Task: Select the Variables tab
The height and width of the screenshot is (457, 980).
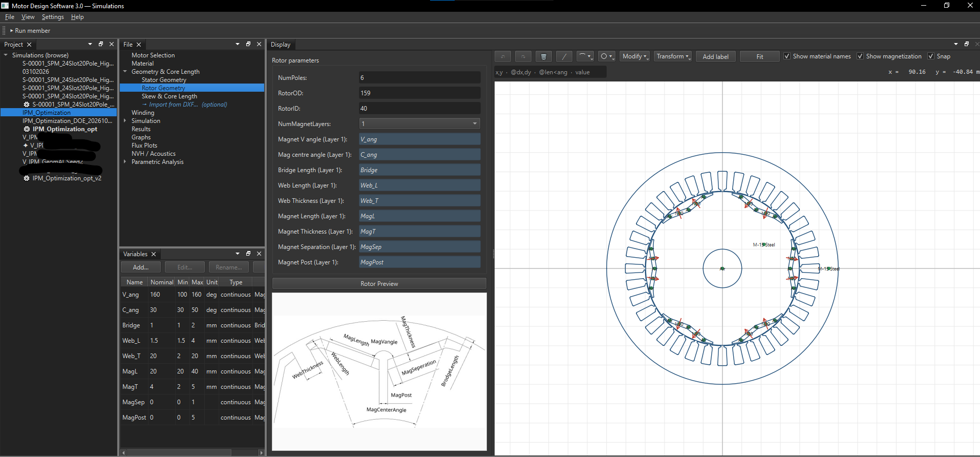Action: pyautogui.click(x=135, y=254)
